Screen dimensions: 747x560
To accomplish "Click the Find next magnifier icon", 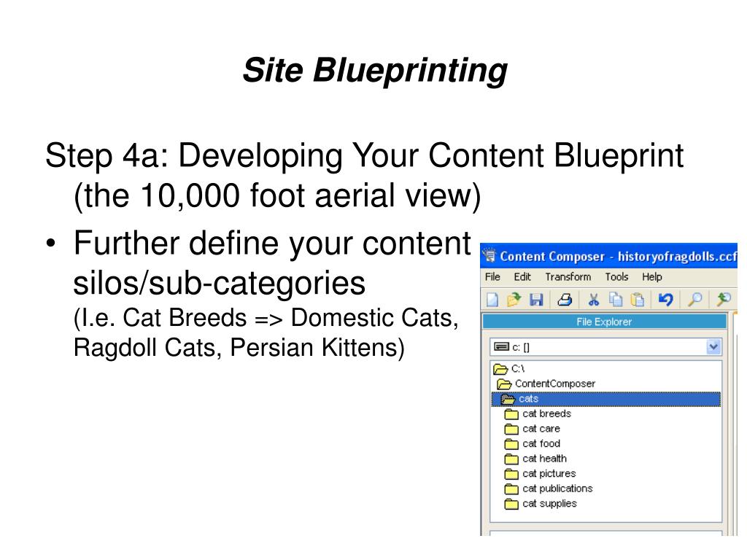I will [723, 300].
